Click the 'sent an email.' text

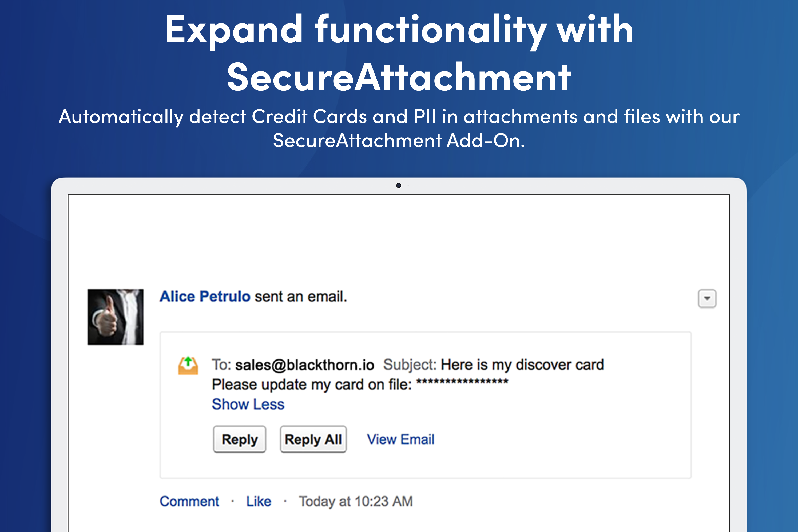tap(301, 297)
